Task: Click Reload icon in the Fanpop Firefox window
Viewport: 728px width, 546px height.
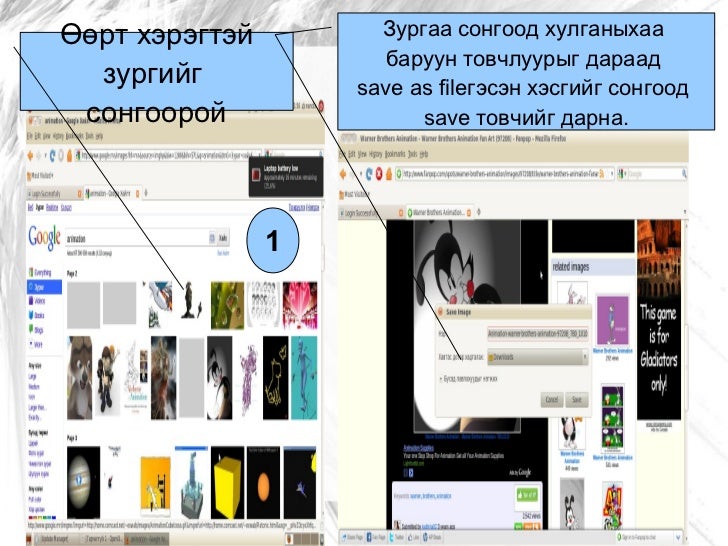Action: (369, 174)
